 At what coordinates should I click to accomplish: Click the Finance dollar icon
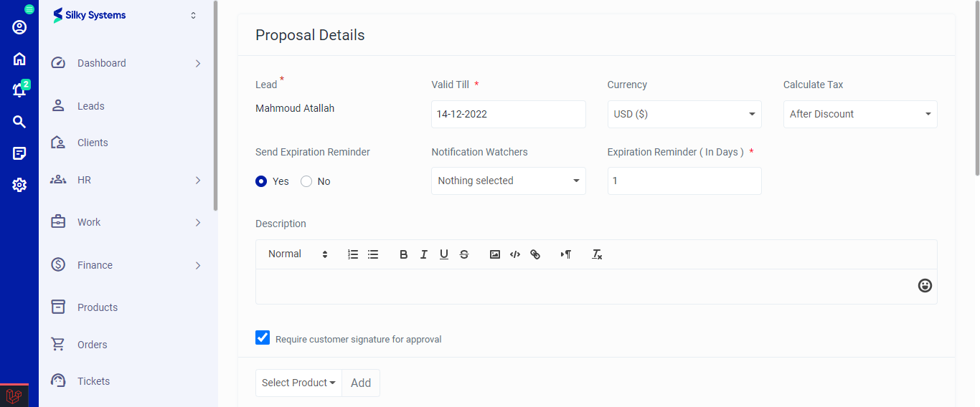58,264
